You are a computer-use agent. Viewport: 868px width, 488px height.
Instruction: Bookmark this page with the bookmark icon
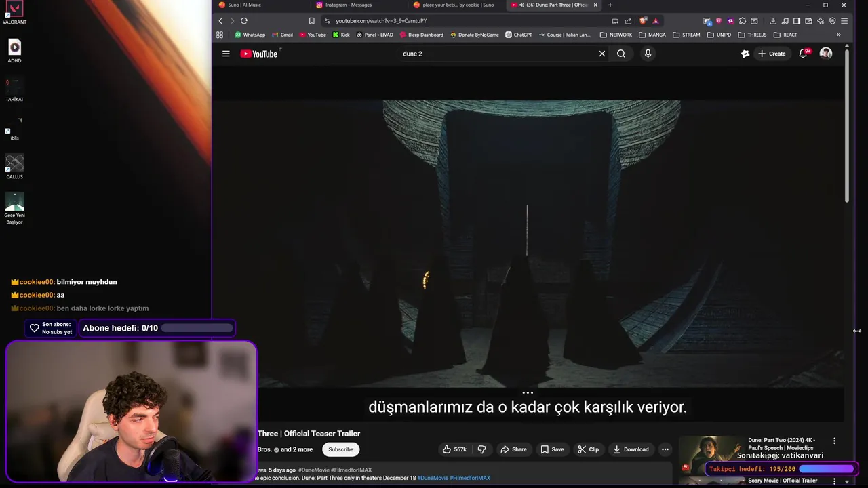(x=311, y=21)
